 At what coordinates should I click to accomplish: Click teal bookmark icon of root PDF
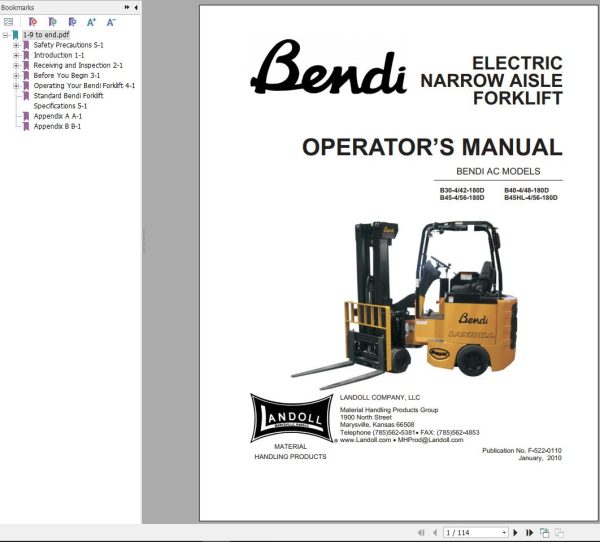tap(15, 35)
